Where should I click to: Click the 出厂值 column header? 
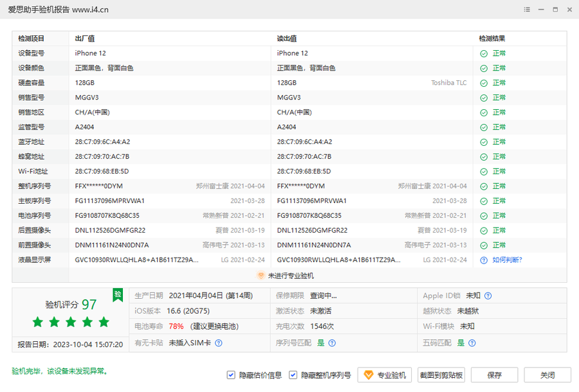(x=85, y=39)
